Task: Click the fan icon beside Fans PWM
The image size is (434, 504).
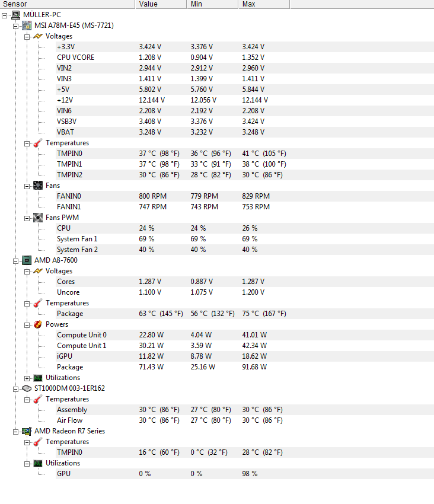Action: pos(38,218)
